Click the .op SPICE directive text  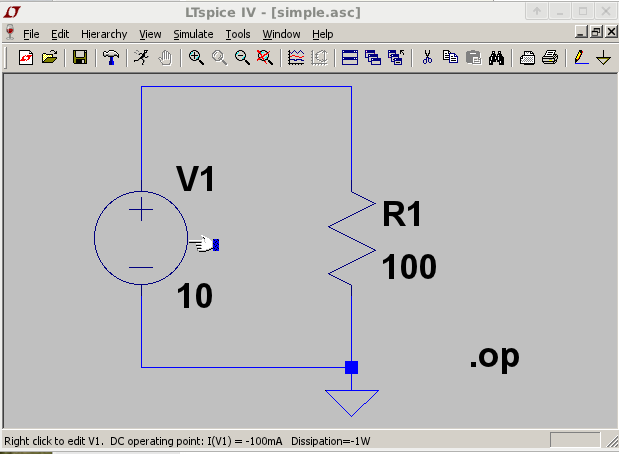click(x=494, y=358)
